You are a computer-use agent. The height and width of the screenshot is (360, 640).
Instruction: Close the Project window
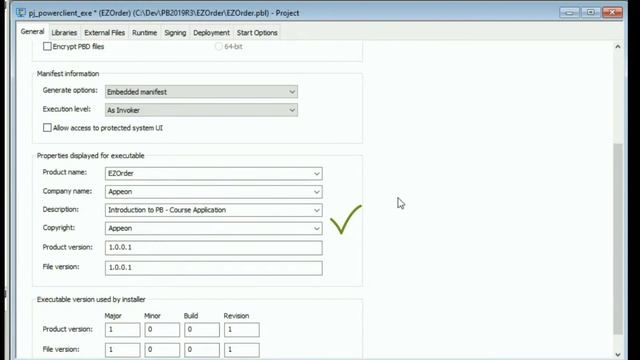pyautogui.click(x=612, y=12)
